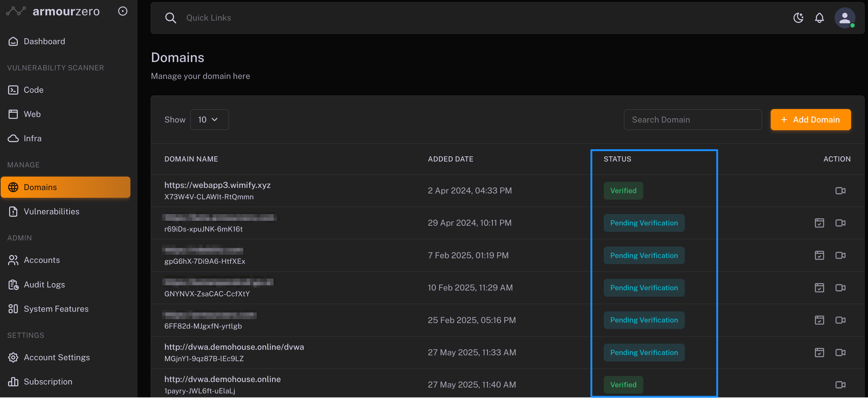Open notifications bell icon
The image size is (868, 398).
click(819, 18)
